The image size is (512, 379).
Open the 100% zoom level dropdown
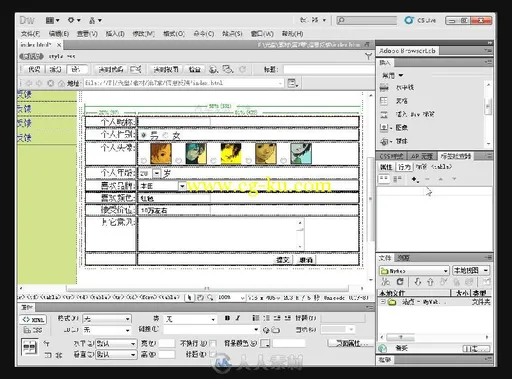(x=231, y=297)
